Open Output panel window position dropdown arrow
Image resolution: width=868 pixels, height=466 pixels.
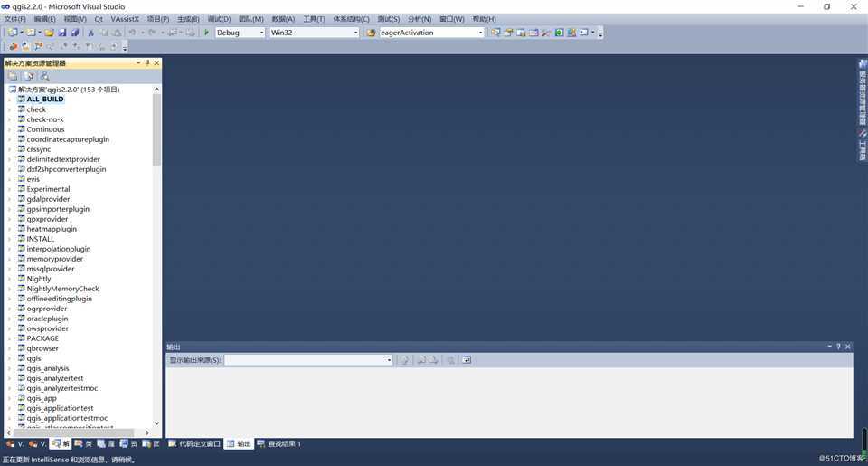point(829,347)
